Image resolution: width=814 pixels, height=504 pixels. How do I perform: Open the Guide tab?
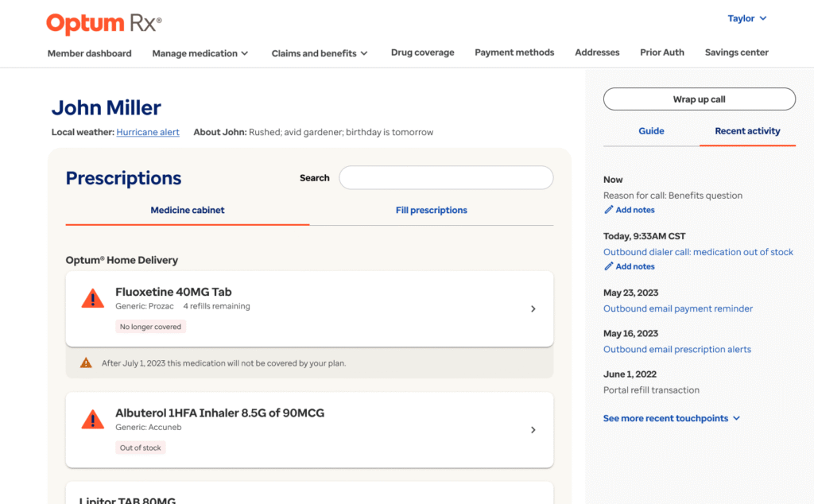(x=651, y=130)
